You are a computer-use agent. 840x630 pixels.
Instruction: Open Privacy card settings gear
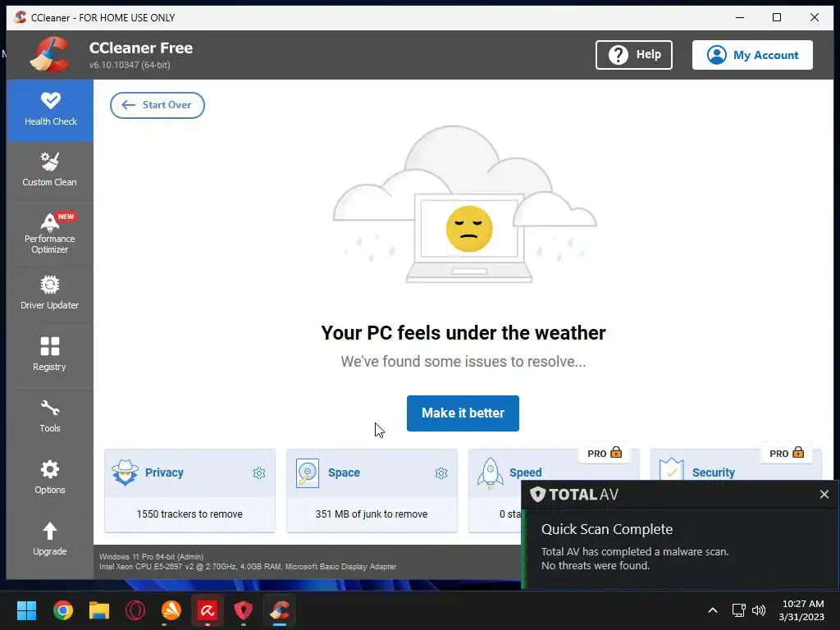click(259, 473)
